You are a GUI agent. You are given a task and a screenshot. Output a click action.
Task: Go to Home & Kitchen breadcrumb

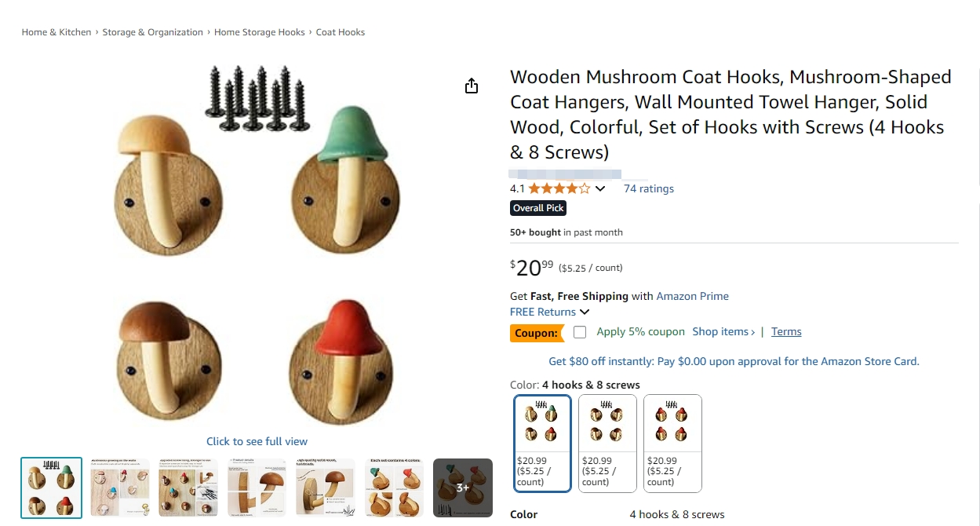pyautogui.click(x=56, y=32)
